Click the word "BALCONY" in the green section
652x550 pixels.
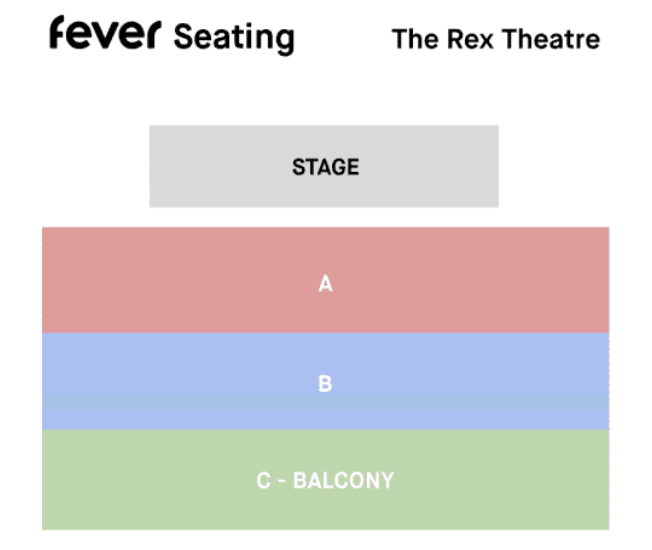(x=342, y=481)
